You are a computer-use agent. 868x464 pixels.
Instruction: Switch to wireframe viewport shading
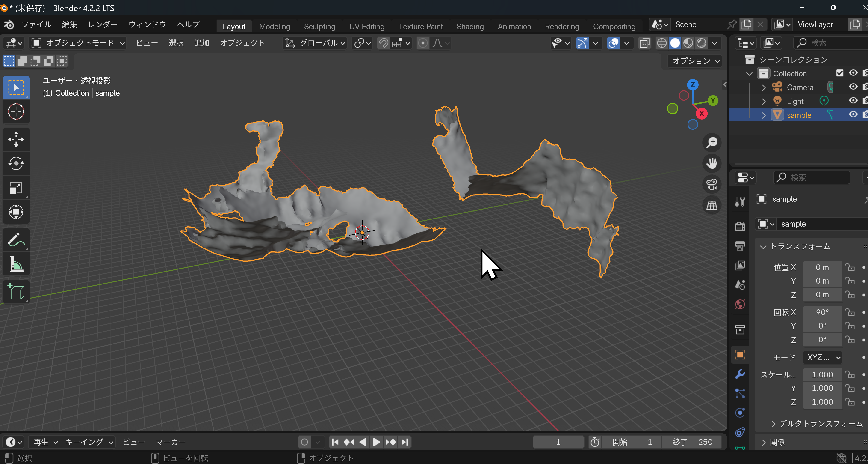click(x=662, y=43)
